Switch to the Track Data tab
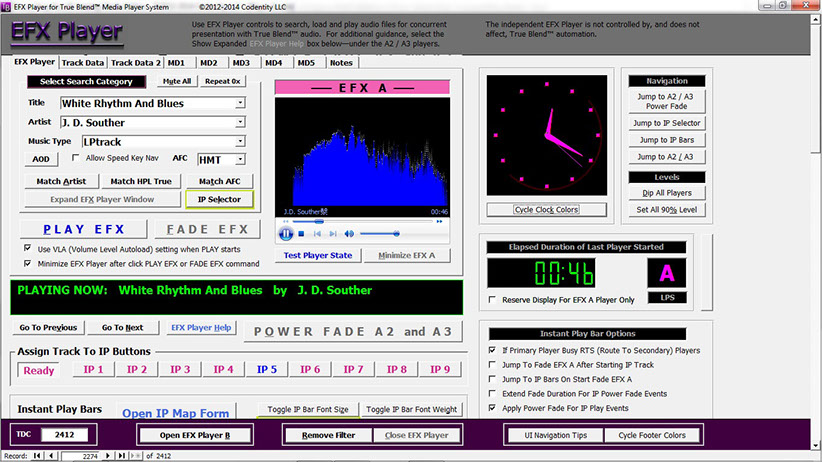The width and height of the screenshot is (822, 462). click(82, 62)
